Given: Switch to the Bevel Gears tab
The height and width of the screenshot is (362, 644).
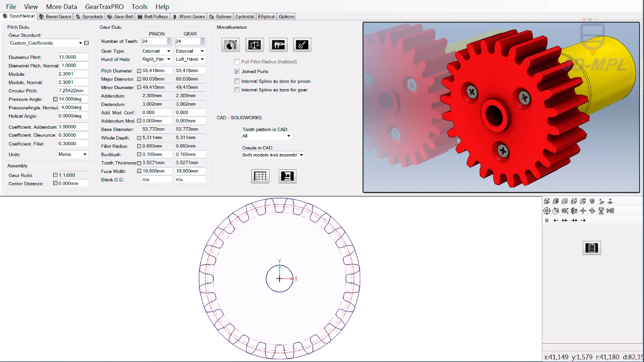Looking at the screenshot, I should pyautogui.click(x=55, y=16).
